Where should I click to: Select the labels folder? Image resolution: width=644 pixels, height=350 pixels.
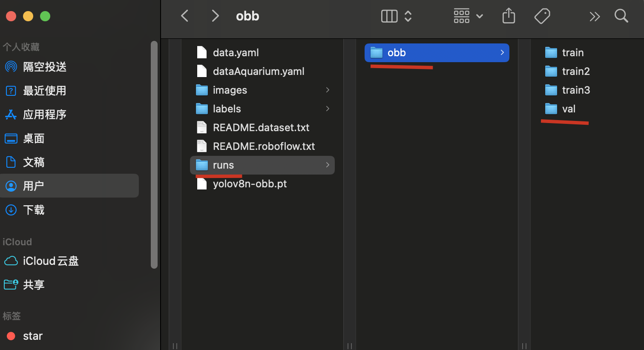coord(262,109)
